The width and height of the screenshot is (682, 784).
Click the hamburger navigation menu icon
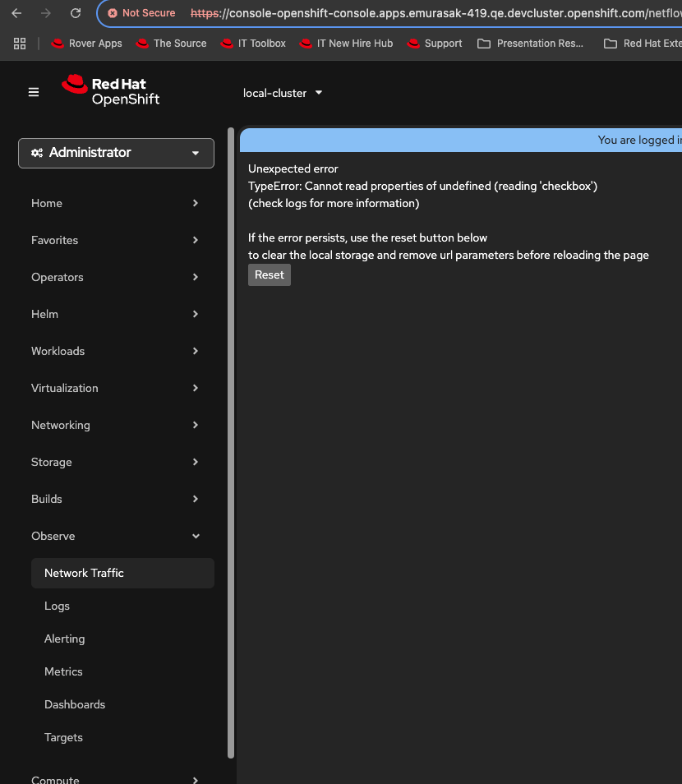(x=34, y=92)
